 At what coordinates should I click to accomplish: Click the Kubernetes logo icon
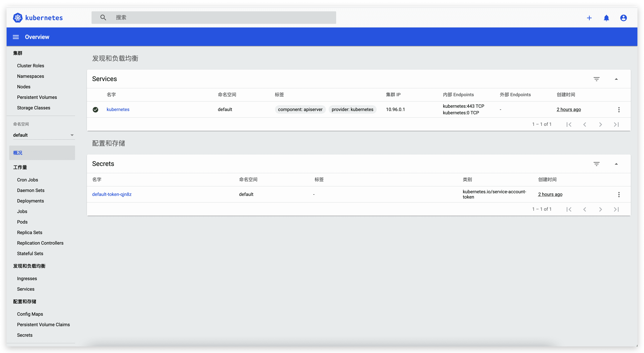coord(17,18)
